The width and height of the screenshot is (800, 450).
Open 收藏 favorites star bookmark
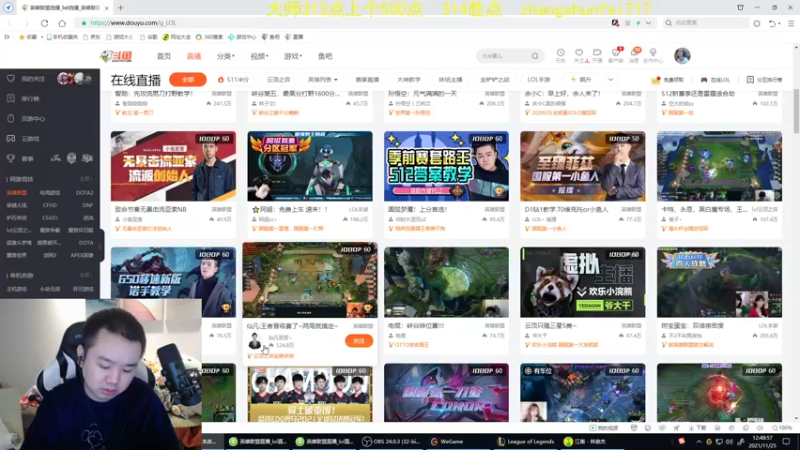[x=28, y=37]
